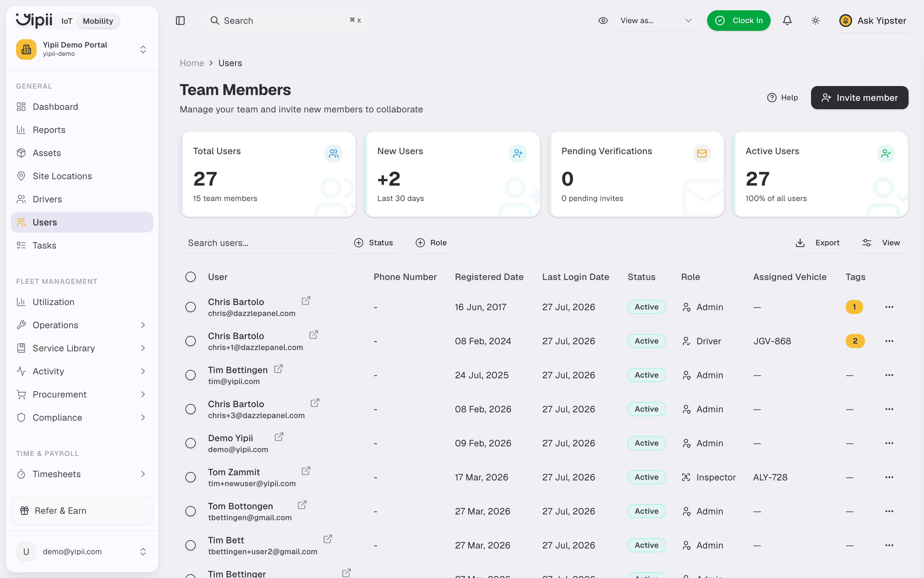Open Site Locations in the sidebar
The height and width of the screenshot is (578, 924).
82,176
